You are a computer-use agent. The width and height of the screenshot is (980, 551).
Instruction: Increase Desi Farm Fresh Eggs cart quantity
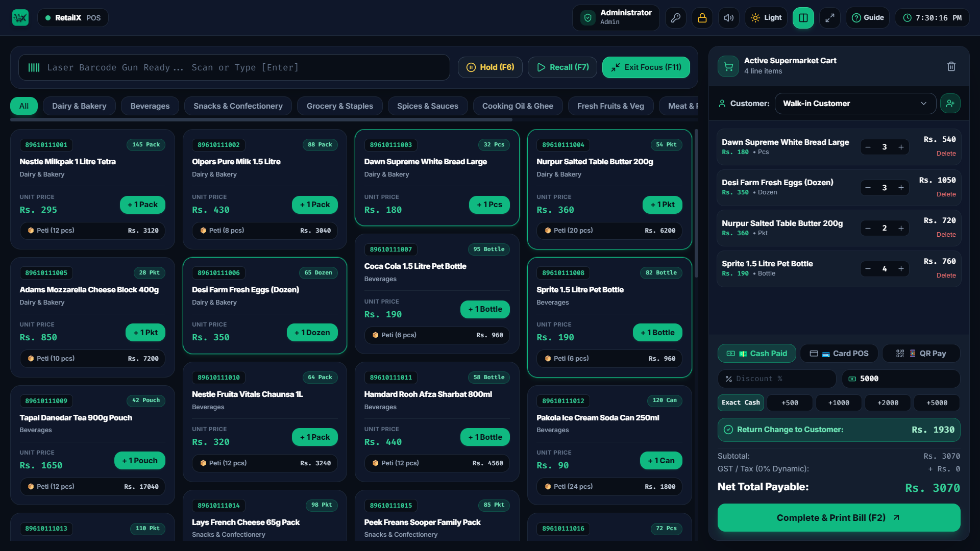pos(901,188)
